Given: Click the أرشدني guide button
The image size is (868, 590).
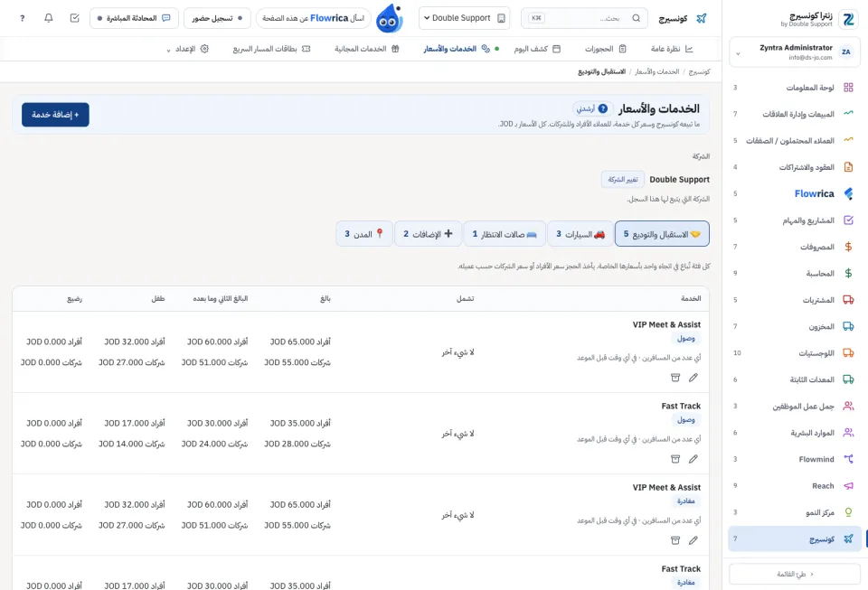Looking at the screenshot, I should (x=592, y=108).
